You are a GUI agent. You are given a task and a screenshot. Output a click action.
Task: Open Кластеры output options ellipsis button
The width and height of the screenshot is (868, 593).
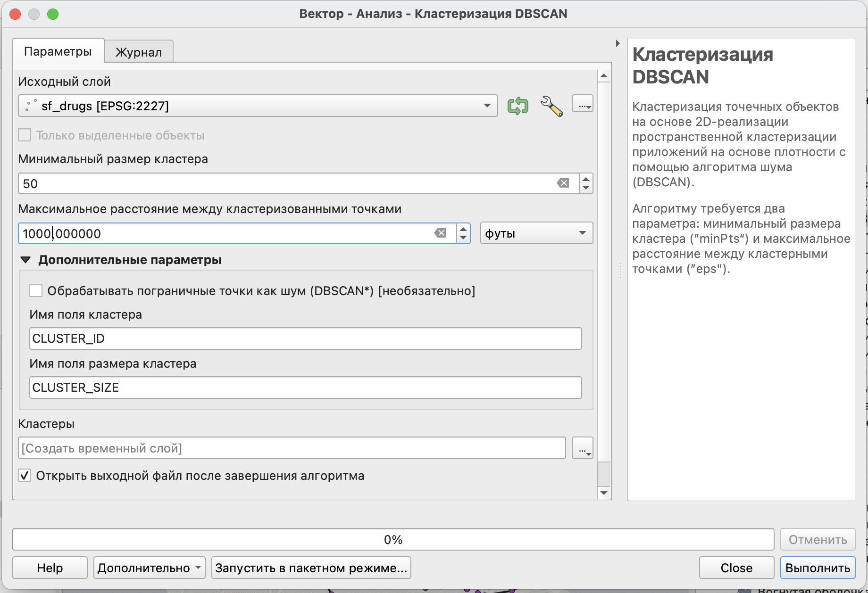click(583, 448)
